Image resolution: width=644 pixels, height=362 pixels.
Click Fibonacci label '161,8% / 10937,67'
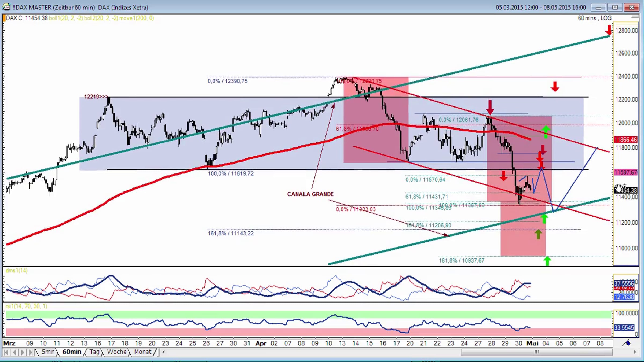click(462, 261)
